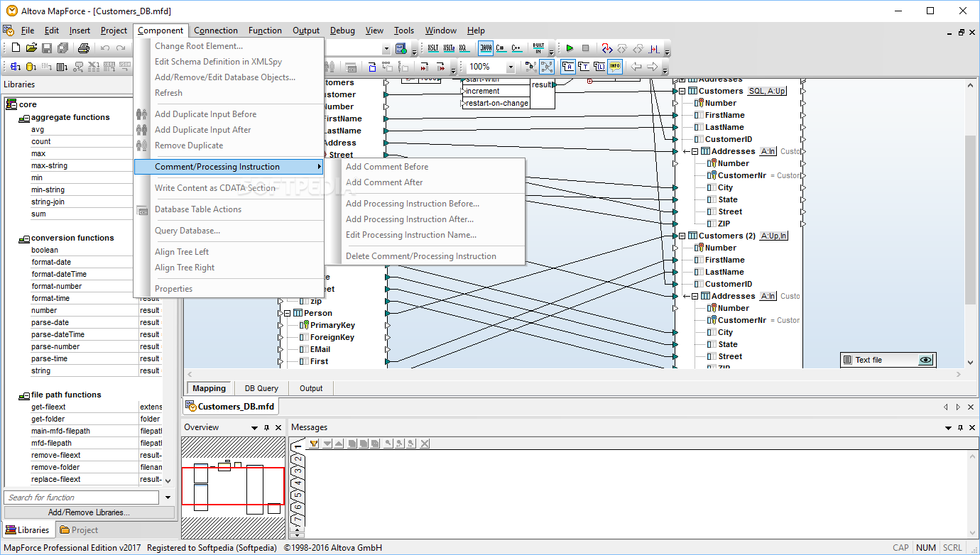Collapse Customers (2) table node
The height and width of the screenshot is (555, 980).
tap(682, 236)
